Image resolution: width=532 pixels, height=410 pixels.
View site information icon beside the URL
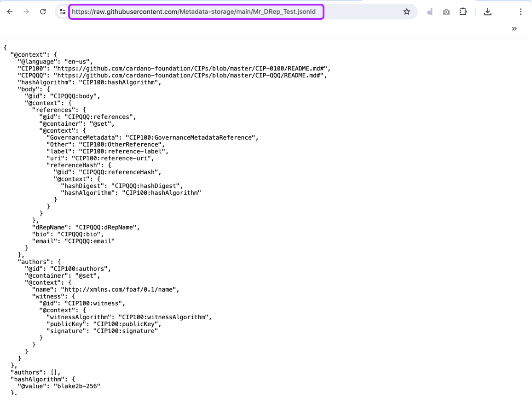click(63, 12)
